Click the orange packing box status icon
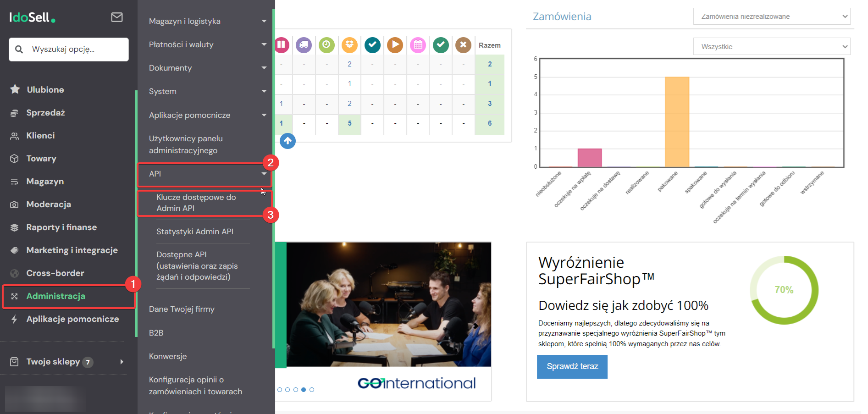 click(x=349, y=45)
